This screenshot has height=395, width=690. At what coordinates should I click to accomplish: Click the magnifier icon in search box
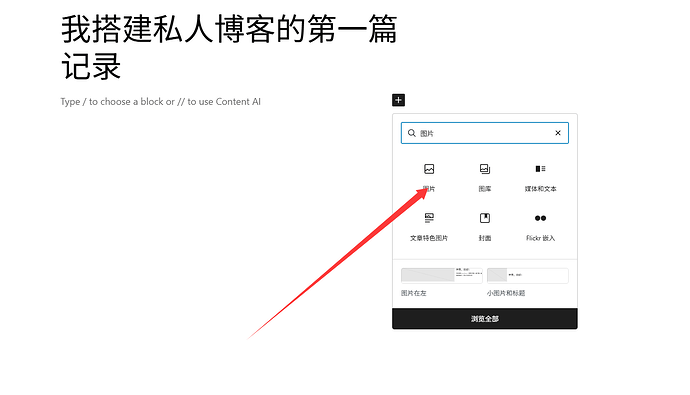tap(411, 133)
